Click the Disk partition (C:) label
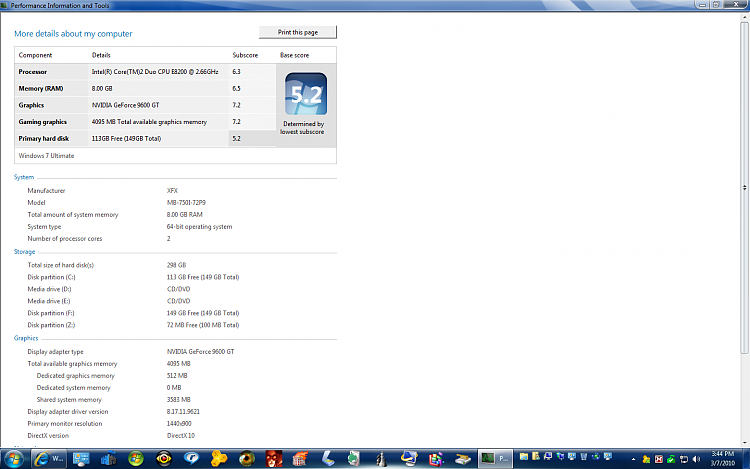The height and width of the screenshot is (469, 750). [x=51, y=277]
